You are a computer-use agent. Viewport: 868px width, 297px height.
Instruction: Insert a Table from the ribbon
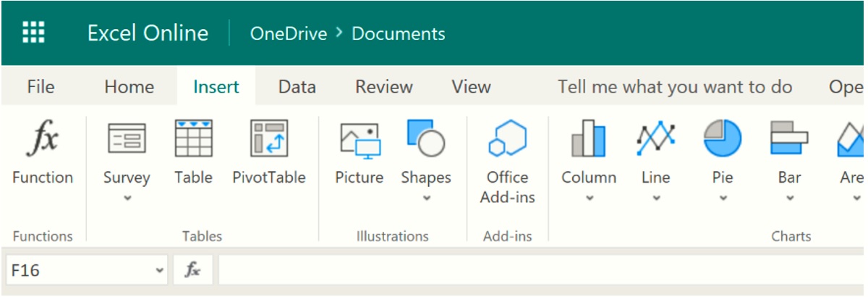coord(193,139)
